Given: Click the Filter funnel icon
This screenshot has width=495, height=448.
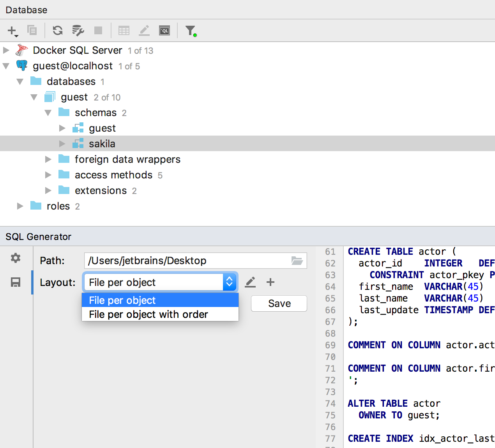Looking at the screenshot, I should 191,31.
